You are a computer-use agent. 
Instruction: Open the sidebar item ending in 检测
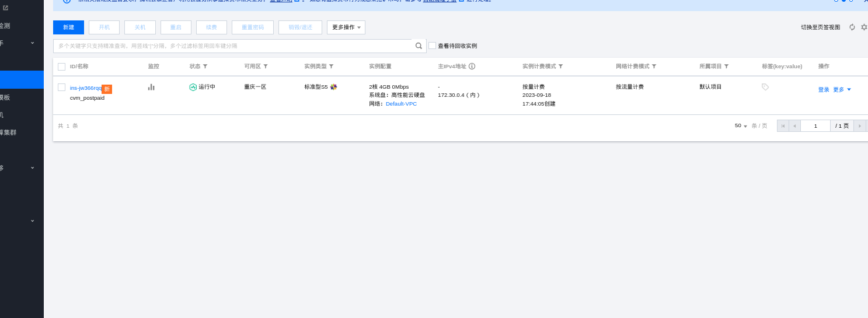pyautogui.click(x=5, y=26)
